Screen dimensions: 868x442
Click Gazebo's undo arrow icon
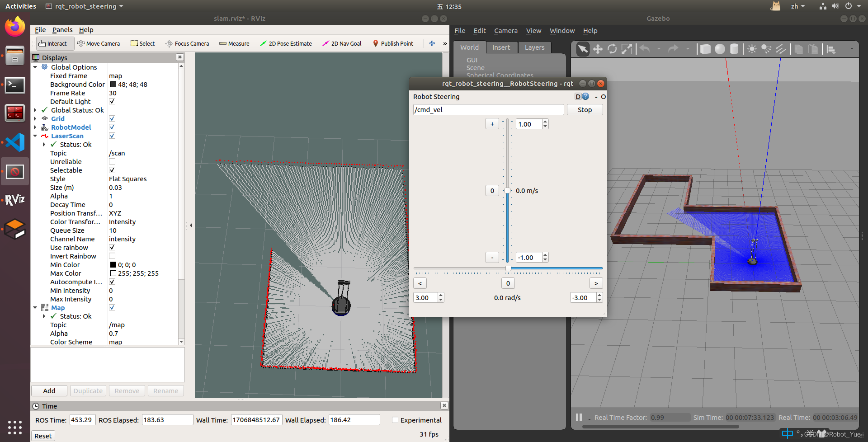(645, 49)
